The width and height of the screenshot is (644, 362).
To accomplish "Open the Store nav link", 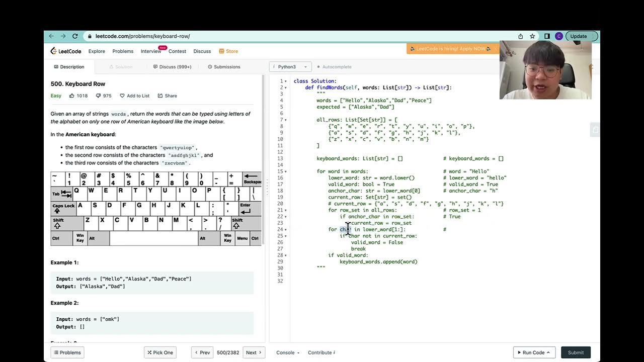I will coord(228,51).
